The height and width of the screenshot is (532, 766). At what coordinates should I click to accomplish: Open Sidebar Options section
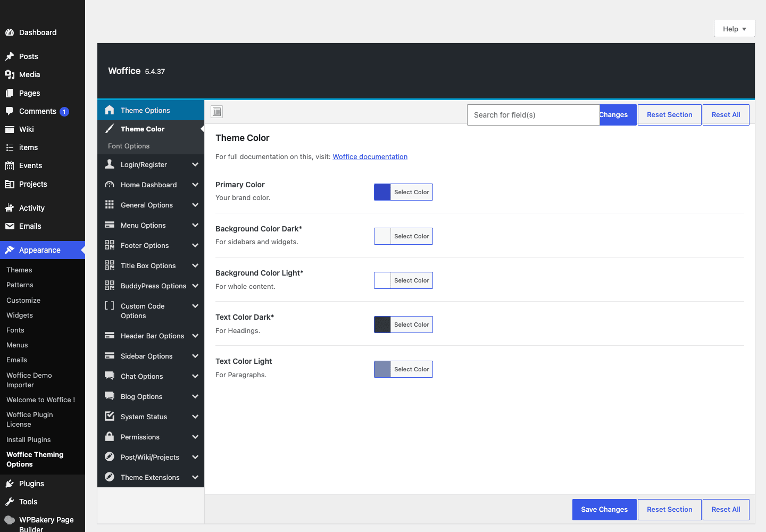pyautogui.click(x=151, y=356)
